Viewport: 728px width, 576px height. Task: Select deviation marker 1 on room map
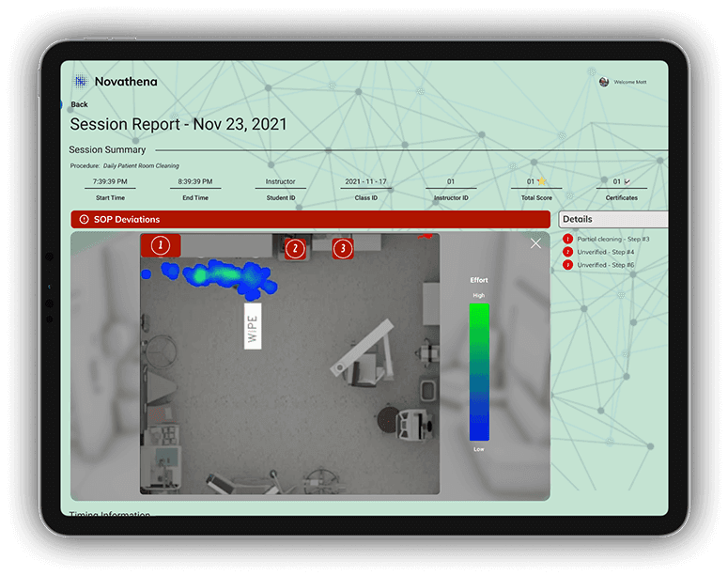[161, 245]
